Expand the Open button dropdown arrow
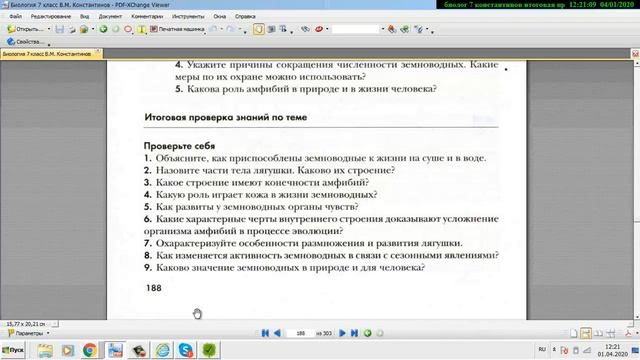This screenshot has height=360, width=640. point(49,29)
